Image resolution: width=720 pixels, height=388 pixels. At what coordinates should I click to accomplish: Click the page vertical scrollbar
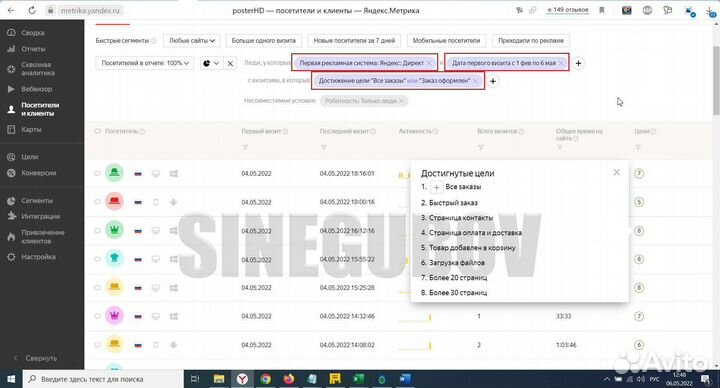pos(716,80)
